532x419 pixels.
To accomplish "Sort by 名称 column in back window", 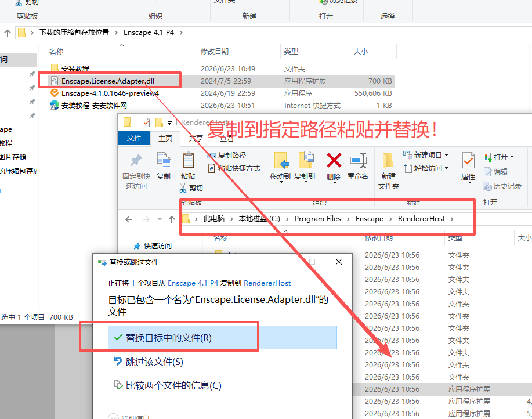I will 56,51.
